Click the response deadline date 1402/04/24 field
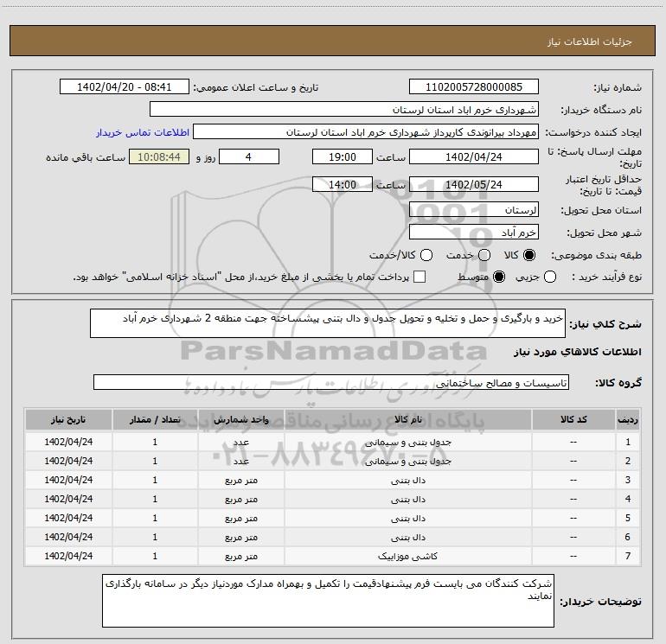The height and width of the screenshot is (644, 666). coord(474,156)
